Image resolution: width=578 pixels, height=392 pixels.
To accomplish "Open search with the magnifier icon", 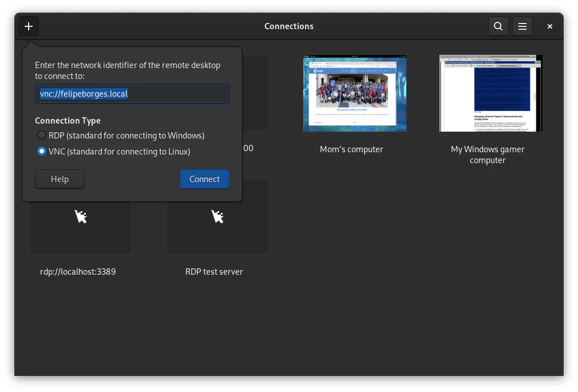I will tap(498, 26).
